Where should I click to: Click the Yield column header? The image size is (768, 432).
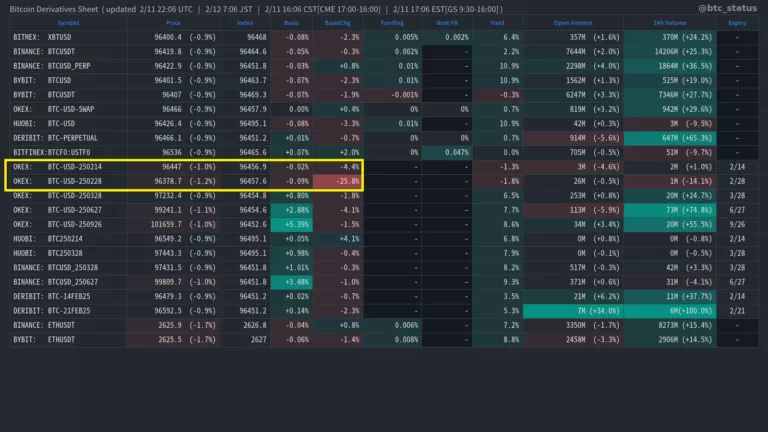point(497,23)
